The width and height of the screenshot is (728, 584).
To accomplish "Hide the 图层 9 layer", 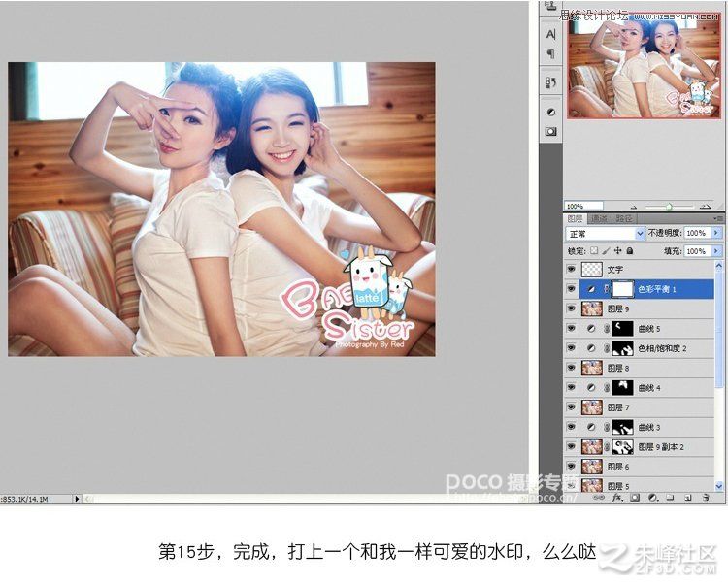I will pos(571,308).
